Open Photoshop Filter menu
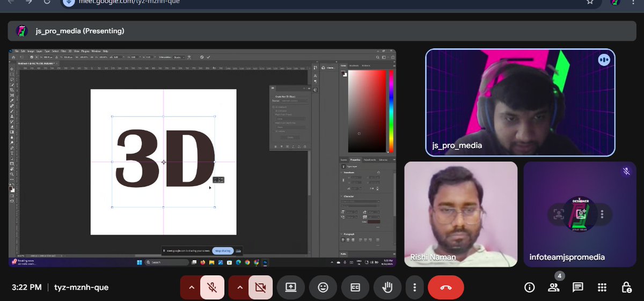Screen dimensions: 644x301 pyautogui.click(x=63, y=51)
